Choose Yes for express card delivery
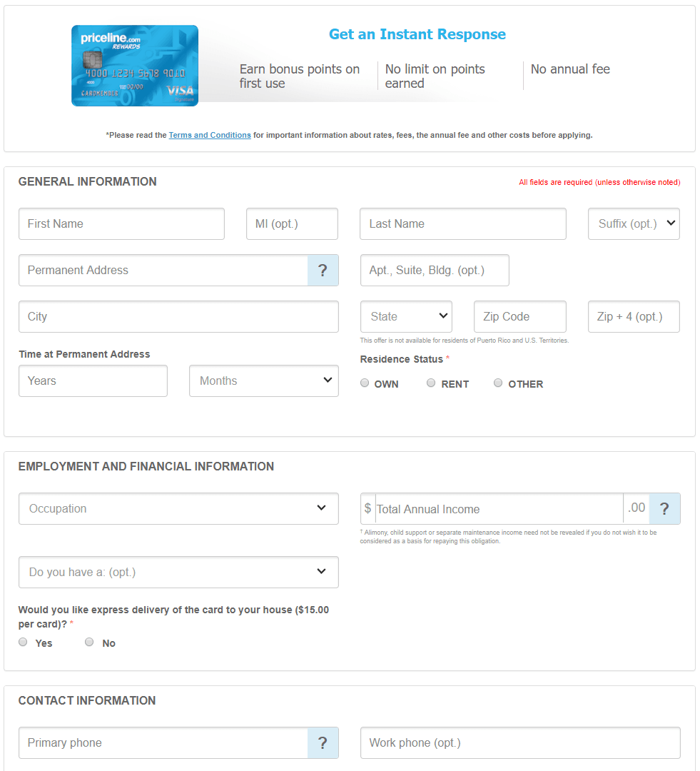Screen dimensions: 700x771 23,642
